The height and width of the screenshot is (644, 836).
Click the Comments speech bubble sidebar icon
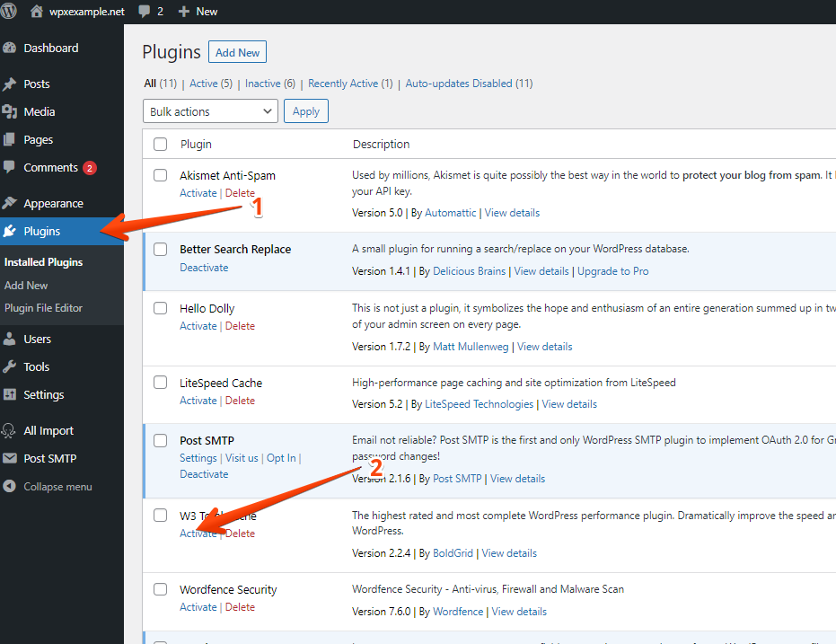click(9, 167)
